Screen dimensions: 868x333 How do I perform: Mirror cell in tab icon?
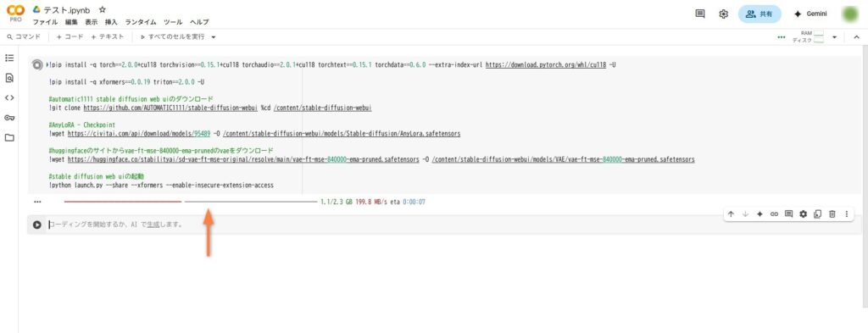tap(817, 214)
